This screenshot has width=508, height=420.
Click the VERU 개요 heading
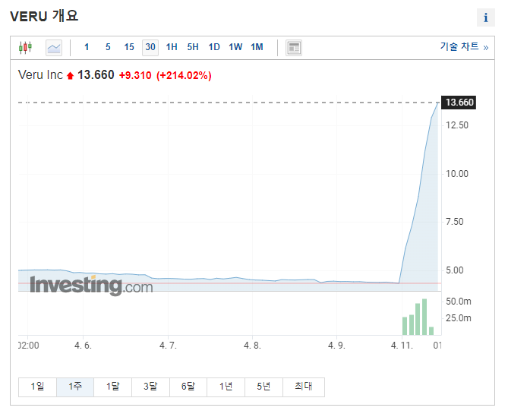44,16
